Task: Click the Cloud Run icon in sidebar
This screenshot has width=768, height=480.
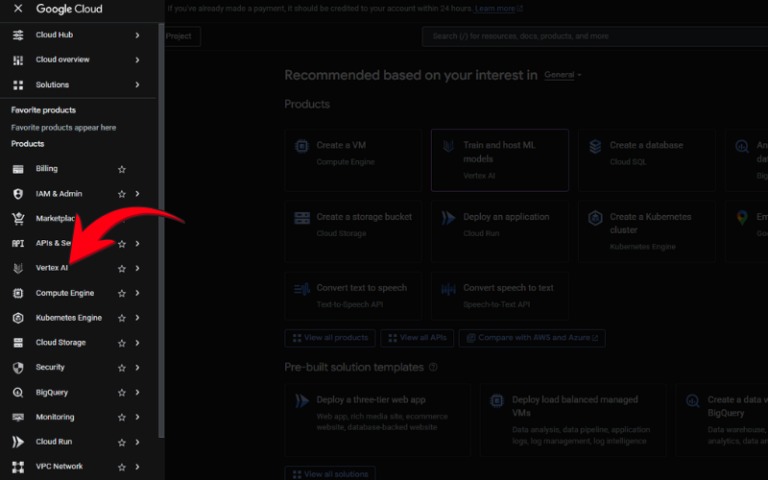Action: click(17, 442)
